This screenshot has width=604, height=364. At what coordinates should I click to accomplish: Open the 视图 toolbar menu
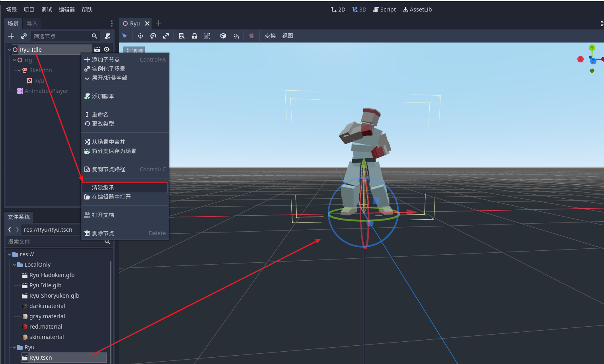(288, 36)
